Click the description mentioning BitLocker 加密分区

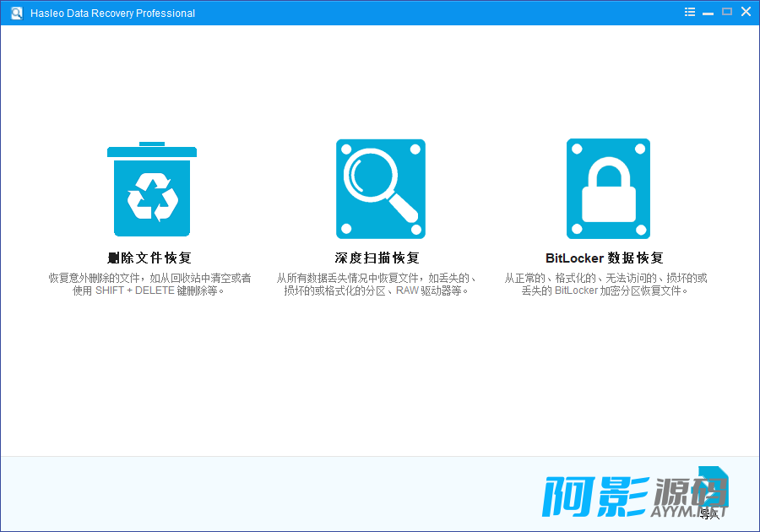click(605, 285)
